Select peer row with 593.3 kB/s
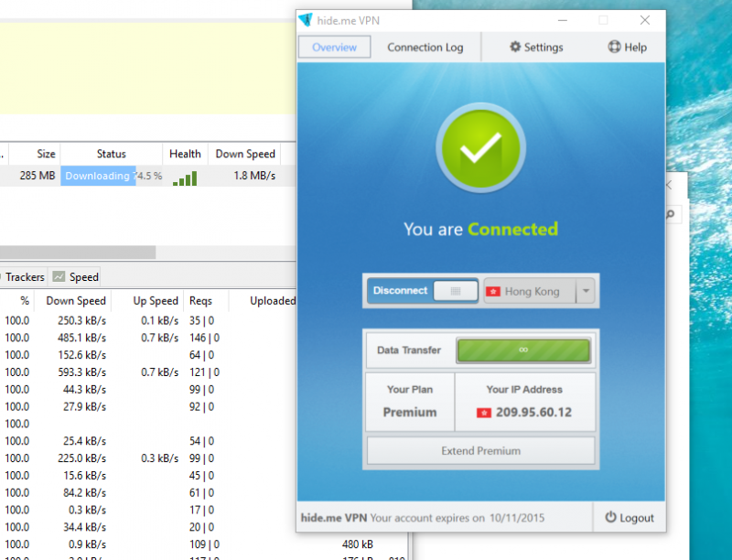Image resolution: width=732 pixels, height=560 pixels. tap(148, 372)
